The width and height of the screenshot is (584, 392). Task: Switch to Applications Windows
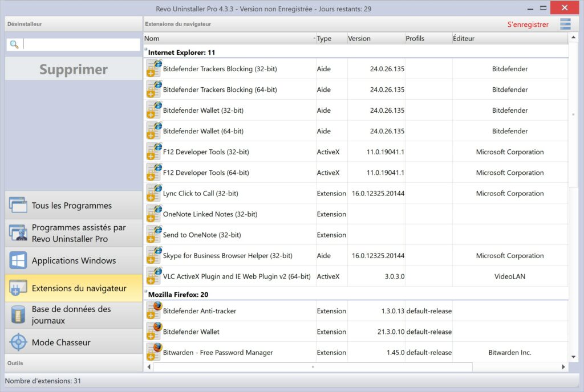tap(74, 260)
